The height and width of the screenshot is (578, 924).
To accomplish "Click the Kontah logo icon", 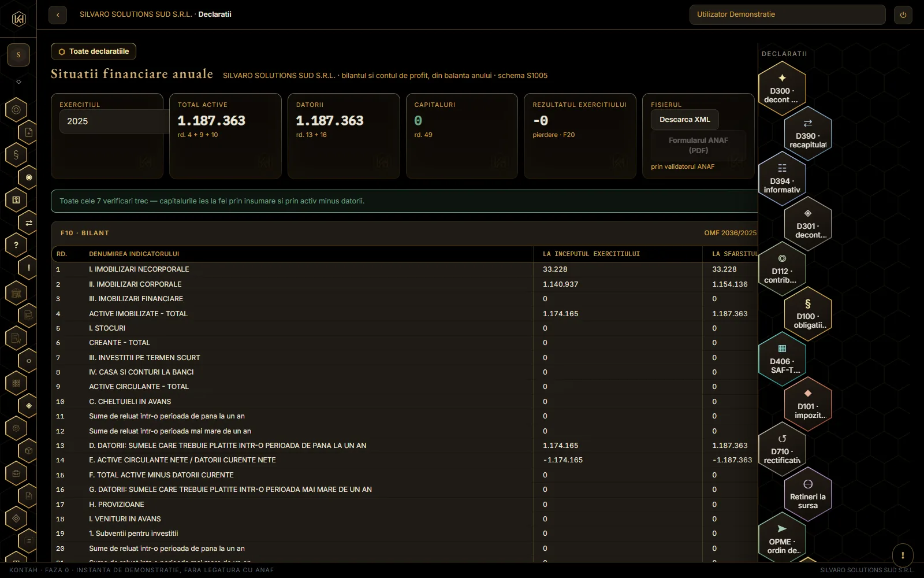I will (x=18, y=19).
